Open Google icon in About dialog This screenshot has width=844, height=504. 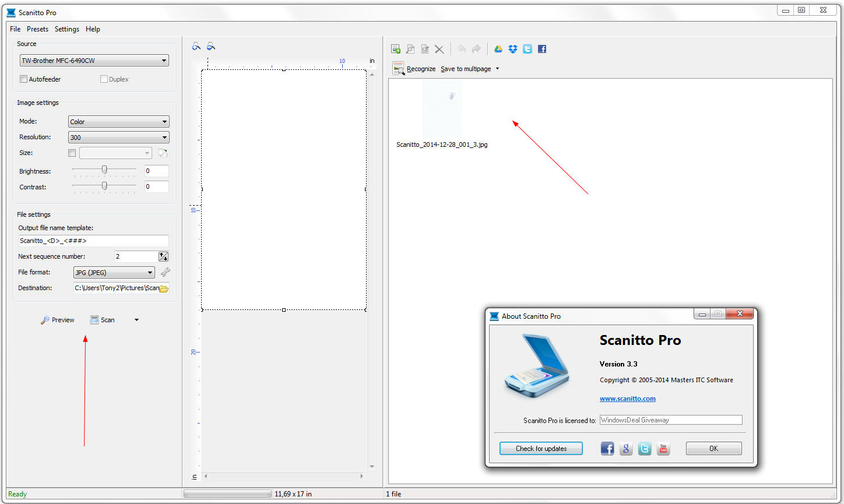(x=626, y=448)
